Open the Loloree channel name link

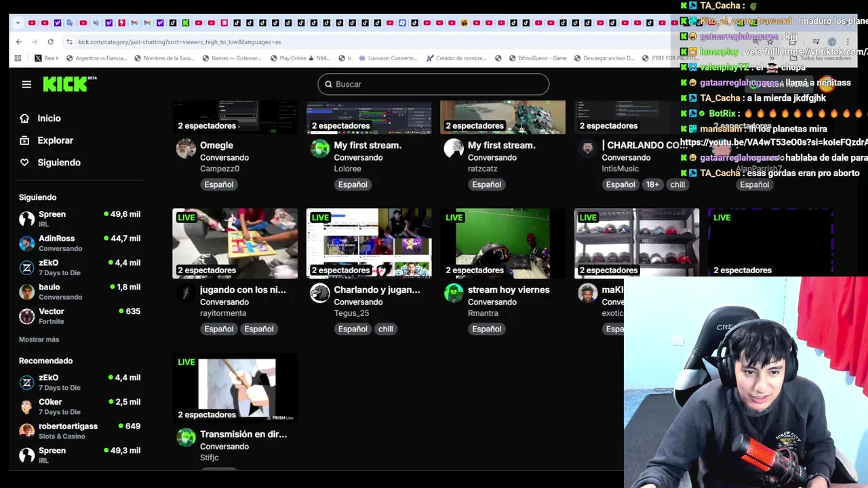coord(347,169)
